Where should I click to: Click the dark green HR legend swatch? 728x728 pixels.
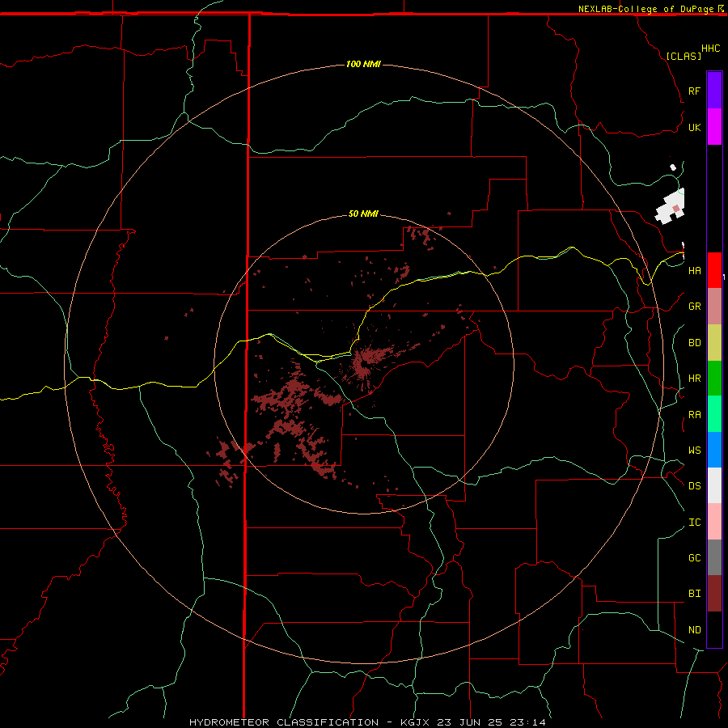click(x=714, y=378)
